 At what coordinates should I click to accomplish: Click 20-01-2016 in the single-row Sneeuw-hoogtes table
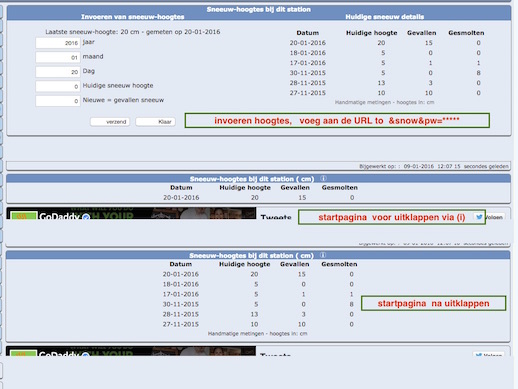pos(181,197)
